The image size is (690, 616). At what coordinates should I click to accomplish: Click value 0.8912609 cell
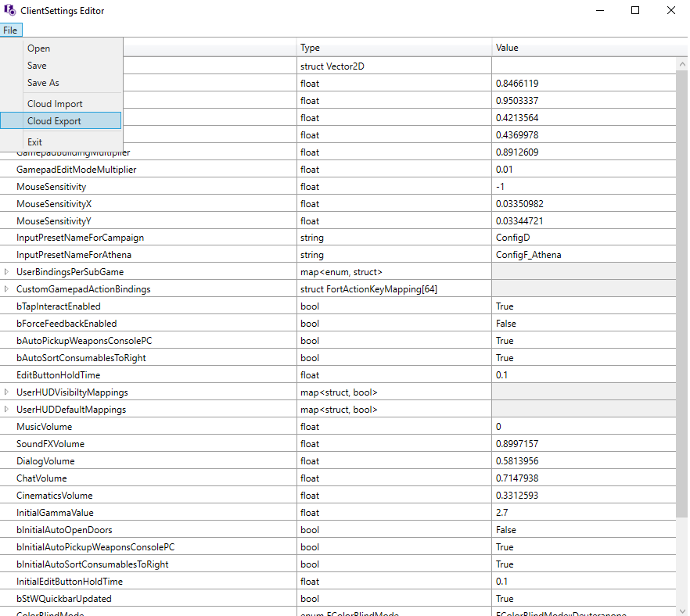click(x=584, y=152)
